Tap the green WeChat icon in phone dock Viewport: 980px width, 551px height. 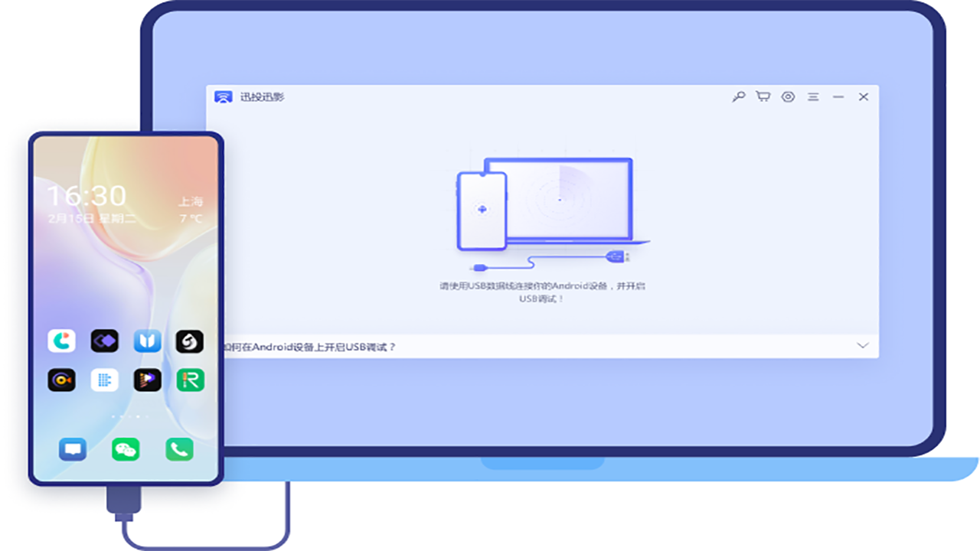(x=126, y=449)
